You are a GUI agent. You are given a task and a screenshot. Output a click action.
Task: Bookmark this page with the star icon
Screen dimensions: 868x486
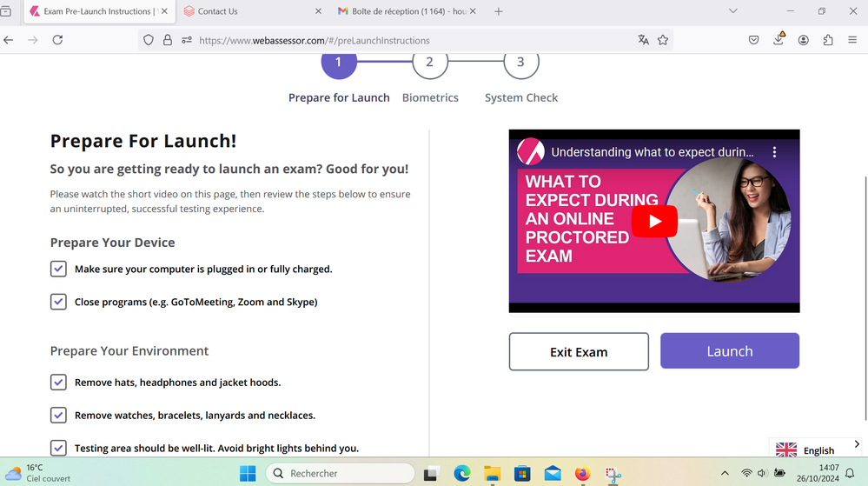pyautogui.click(x=663, y=40)
